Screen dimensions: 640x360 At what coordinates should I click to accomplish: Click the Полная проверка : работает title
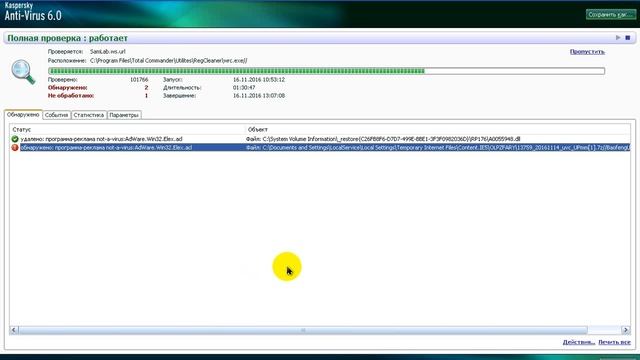tap(67, 38)
